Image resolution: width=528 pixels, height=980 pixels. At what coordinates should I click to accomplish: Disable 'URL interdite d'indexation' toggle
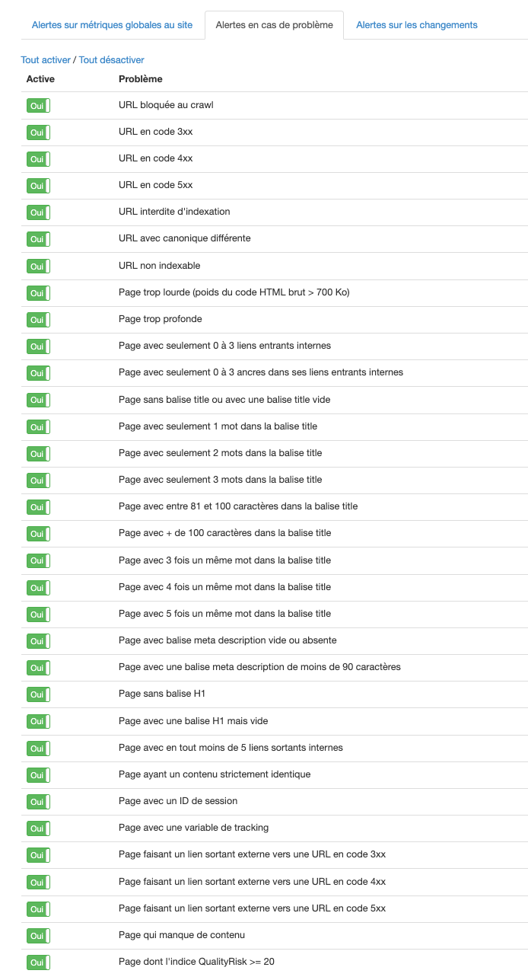click(38, 212)
